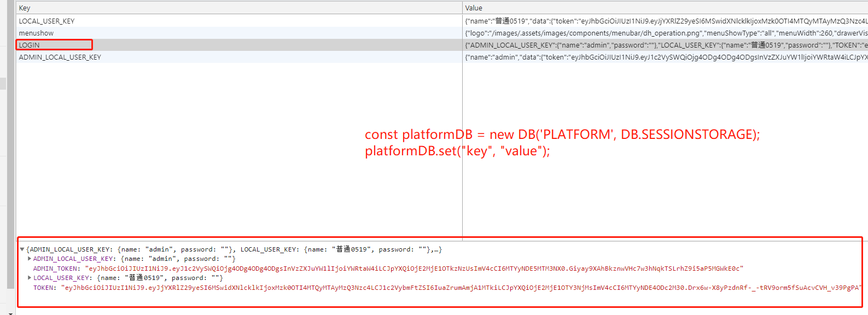This screenshot has width=868, height=315.
Task: Click the Value column header
Action: coord(665,8)
